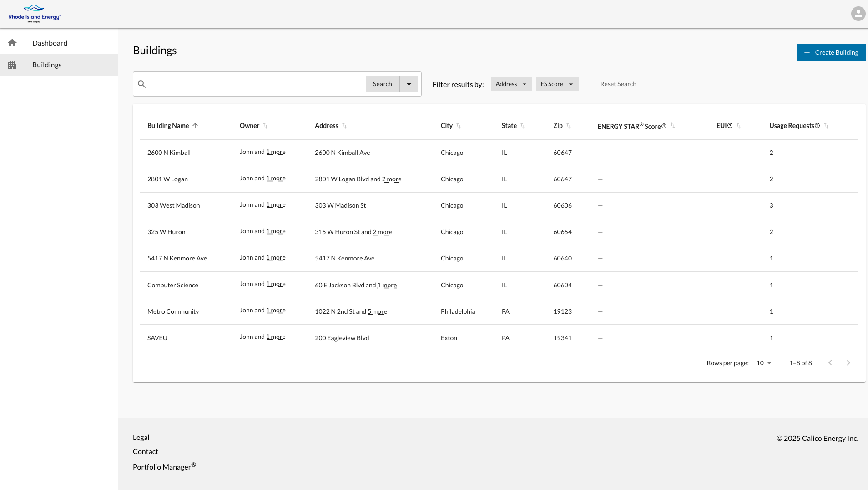Image resolution: width=868 pixels, height=490 pixels.
Task: Sort table by Owner column arrows
Action: pos(265,126)
